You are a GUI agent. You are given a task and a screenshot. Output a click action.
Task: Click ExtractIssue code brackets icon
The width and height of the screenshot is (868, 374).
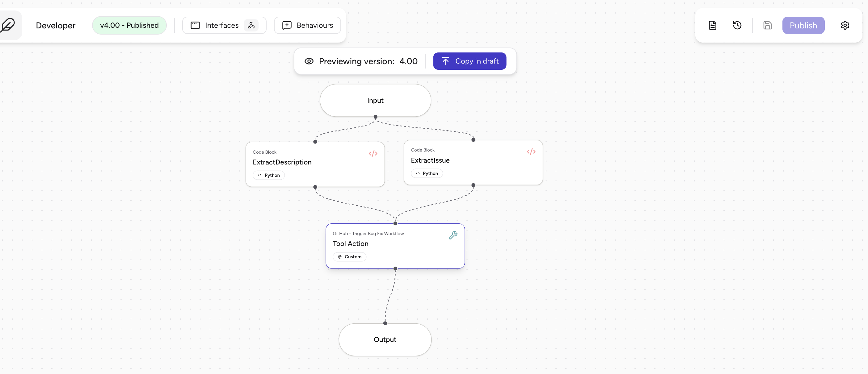coord(531,152)
